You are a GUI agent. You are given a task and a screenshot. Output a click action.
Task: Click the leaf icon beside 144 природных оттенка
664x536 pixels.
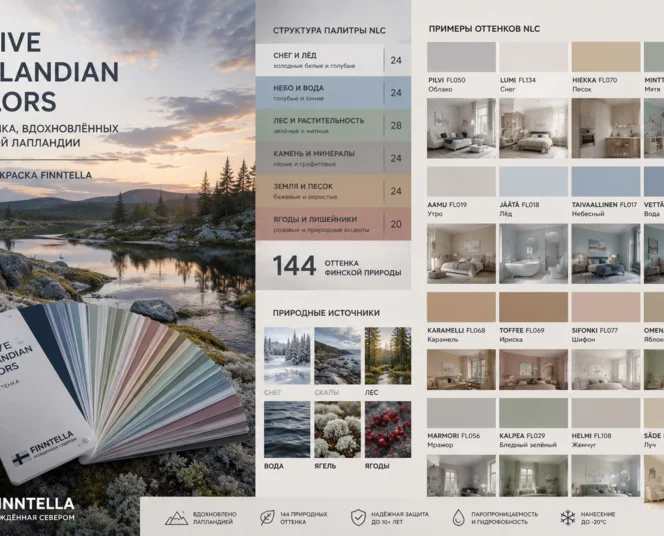pyautogui.click(x=267, y=518)
